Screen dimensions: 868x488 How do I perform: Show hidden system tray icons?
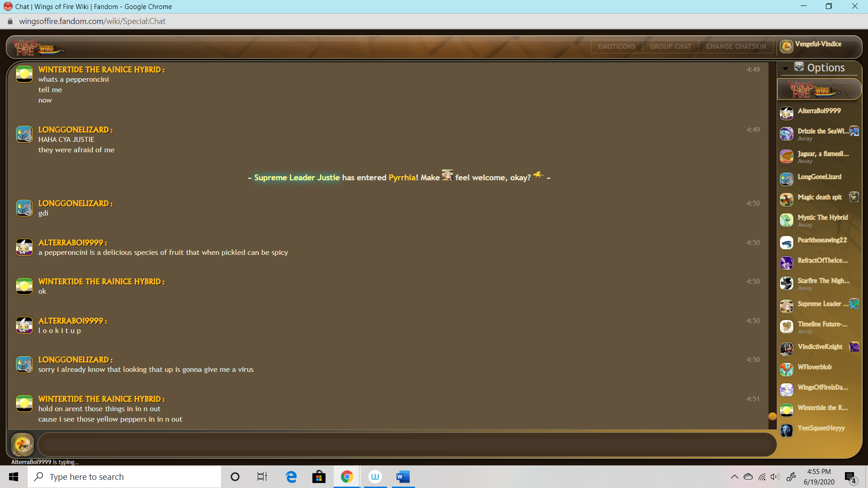[x=734, y=477]
